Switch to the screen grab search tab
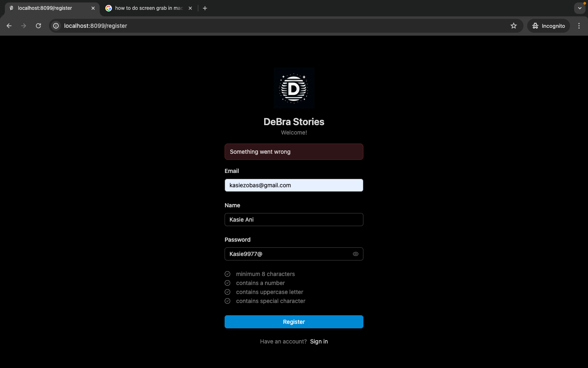Image resolution: width=588 pixels, height=368 pixels. 147,8
